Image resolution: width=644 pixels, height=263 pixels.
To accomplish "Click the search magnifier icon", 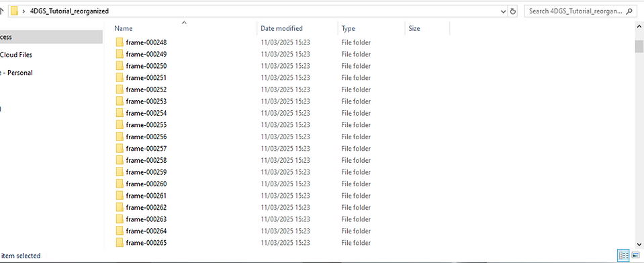I will [629, 11].
